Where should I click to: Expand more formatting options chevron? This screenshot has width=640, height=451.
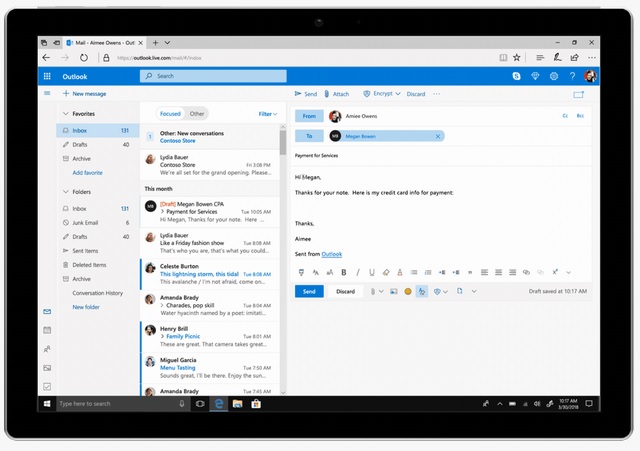pyautogui.click(x=568, y=272)
